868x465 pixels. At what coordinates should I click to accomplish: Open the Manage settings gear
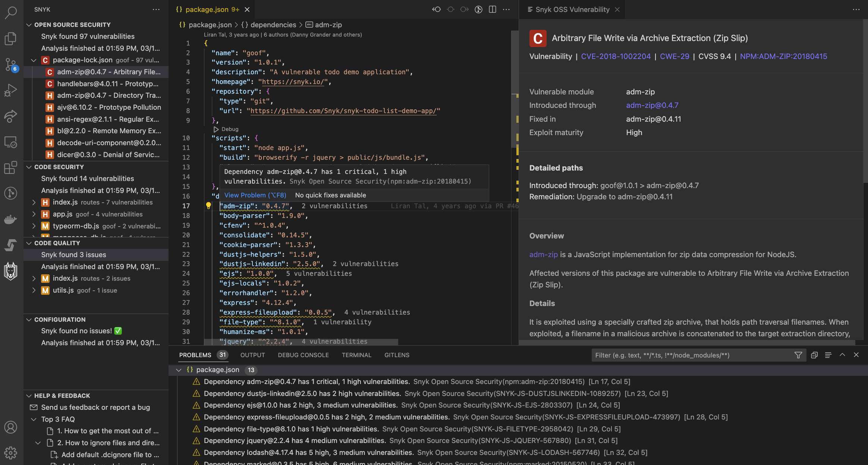pos(11,453)
